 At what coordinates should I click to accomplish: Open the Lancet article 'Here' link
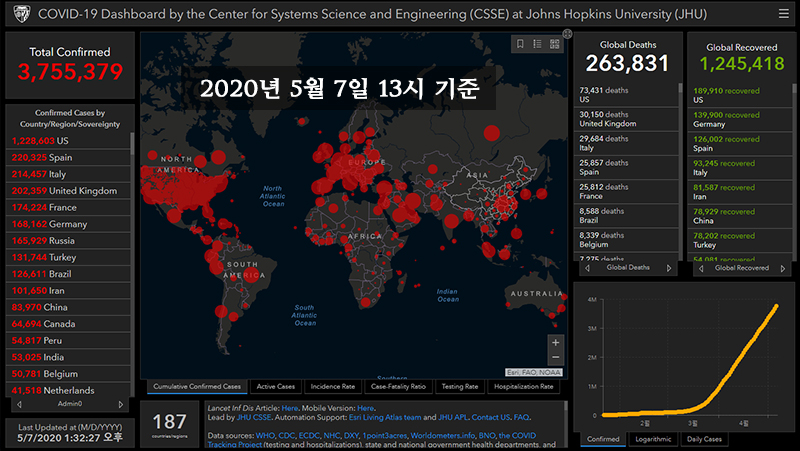pyautogui.click(x=289, y=408)
